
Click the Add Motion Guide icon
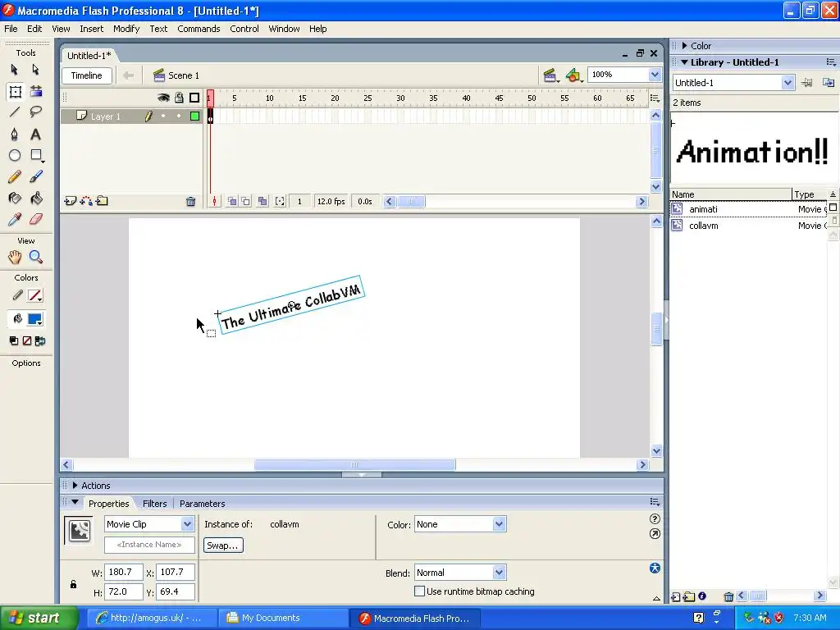pos(85,202)
